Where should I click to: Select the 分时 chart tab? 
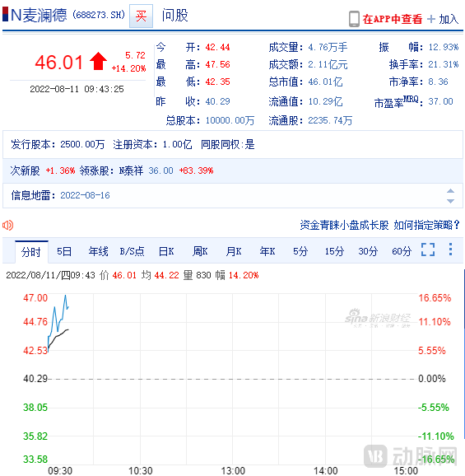pyautogui.click(x=31, y=252)
